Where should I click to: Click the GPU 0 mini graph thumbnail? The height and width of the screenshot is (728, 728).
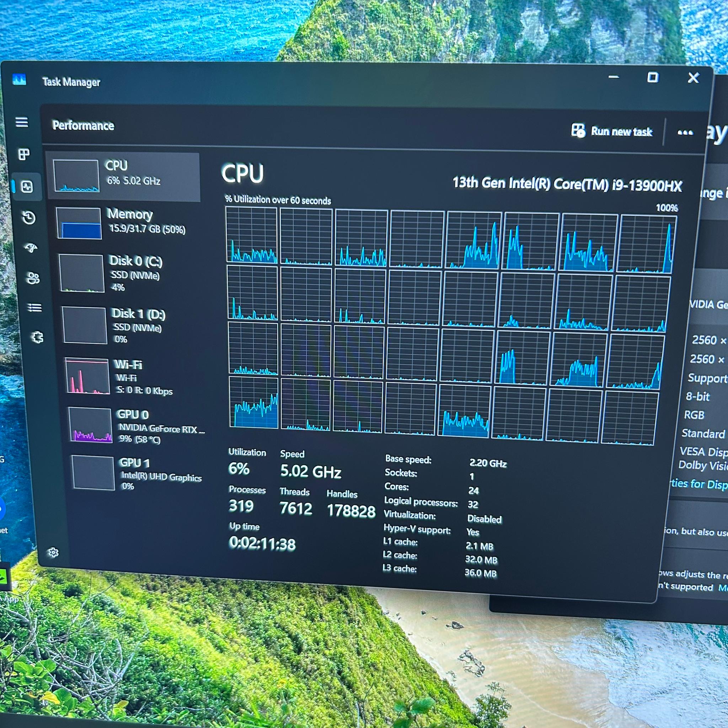coord(90,425)
